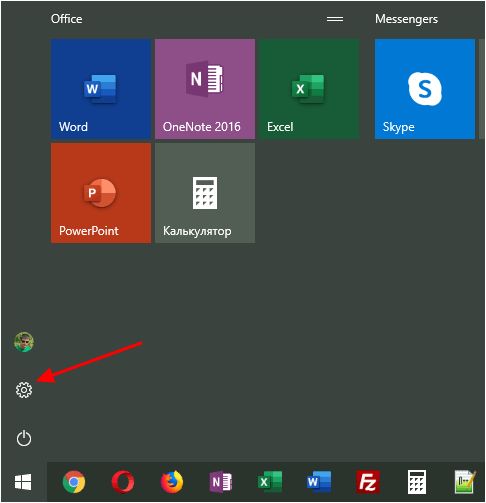The width and height of the screenshot is (486, 503).
Task: Open Calculator from the taskbar
Action: coord(417,482)
